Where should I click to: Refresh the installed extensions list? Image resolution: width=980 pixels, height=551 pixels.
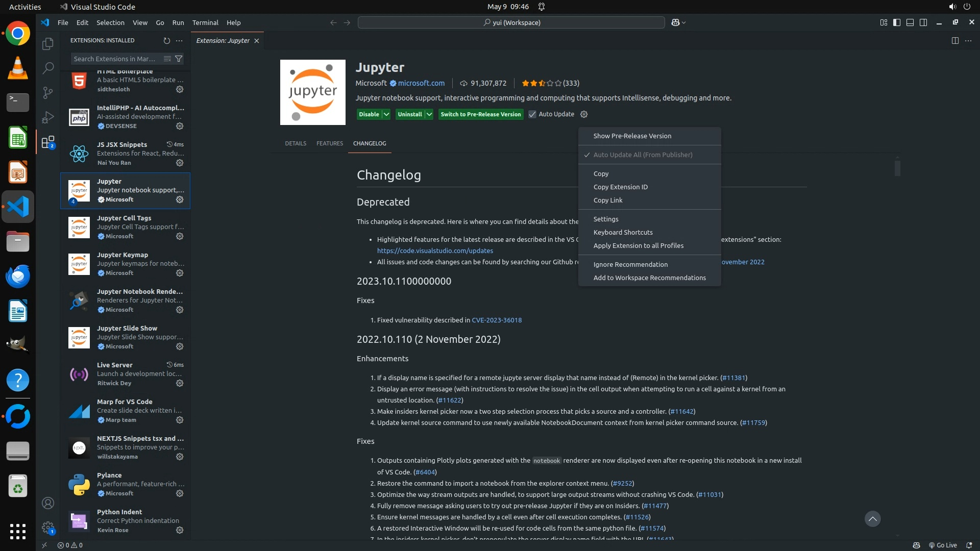(166, 40)
